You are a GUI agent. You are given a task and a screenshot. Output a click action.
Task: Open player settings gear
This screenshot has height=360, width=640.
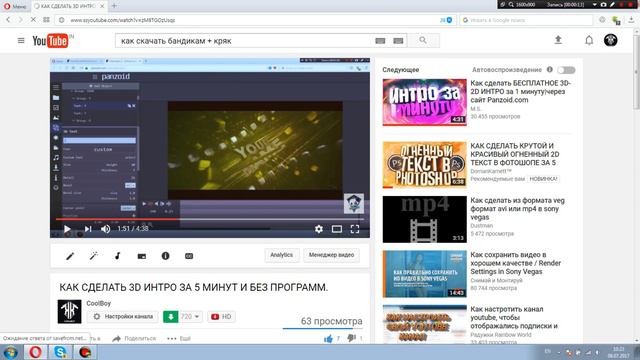(x=319, y=229)
